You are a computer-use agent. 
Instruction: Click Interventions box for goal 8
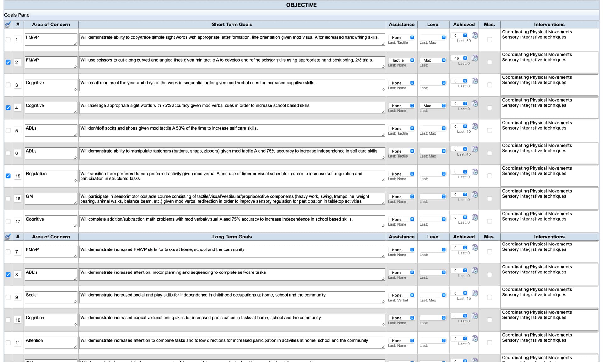pos(549,275)
